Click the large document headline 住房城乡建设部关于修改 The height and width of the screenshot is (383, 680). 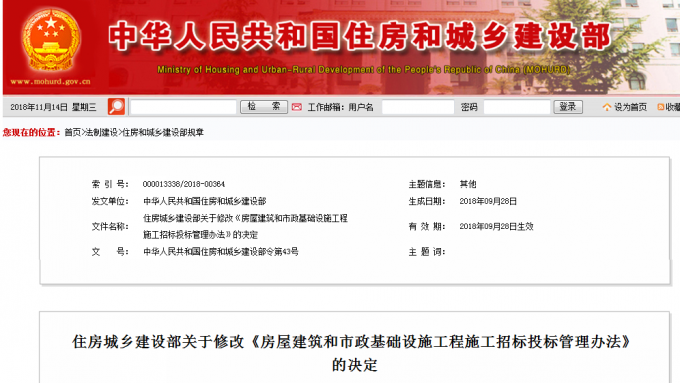point(352,353)
